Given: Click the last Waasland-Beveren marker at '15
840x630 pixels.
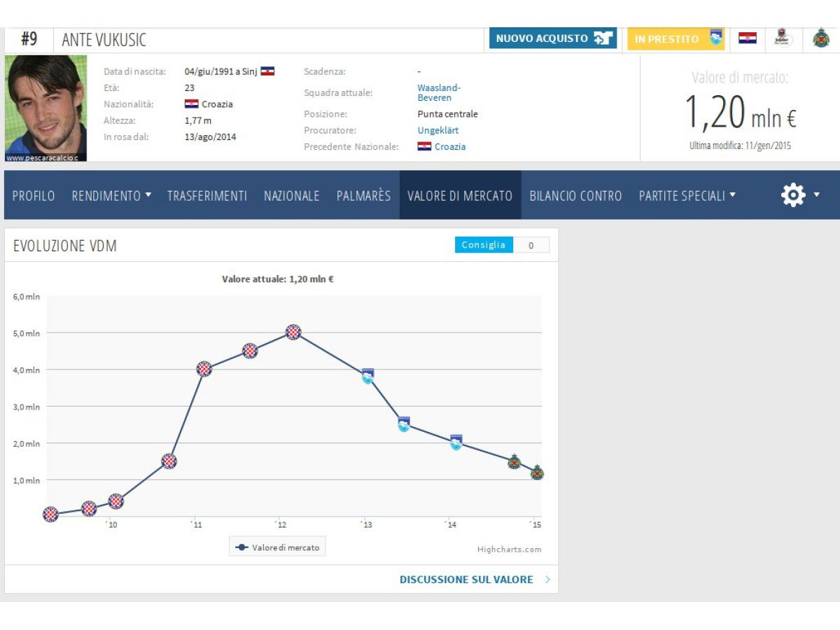Looking at the screenshot, I should tap(537, 472).
